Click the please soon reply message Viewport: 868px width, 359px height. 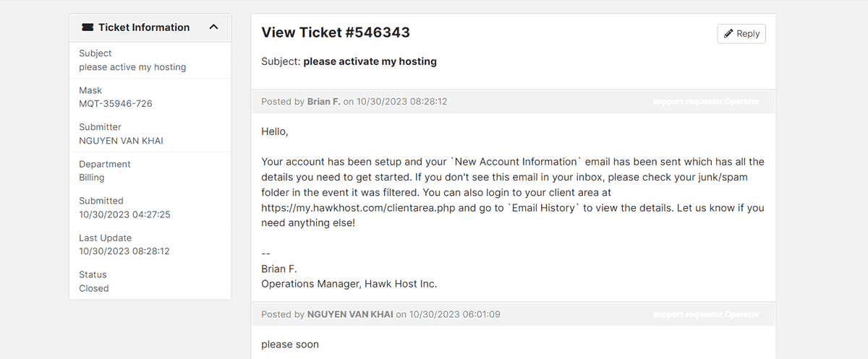(290, 345)
